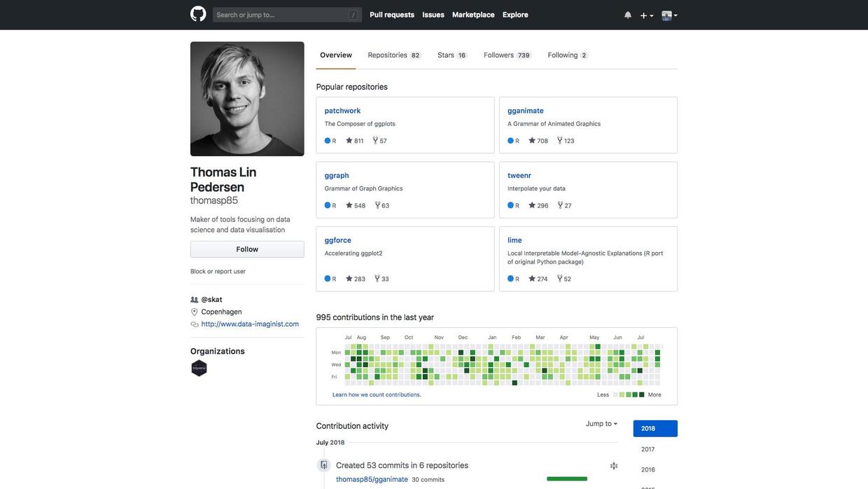
Task: Open the ggraph repository link
Action: [x=337, y=176]
